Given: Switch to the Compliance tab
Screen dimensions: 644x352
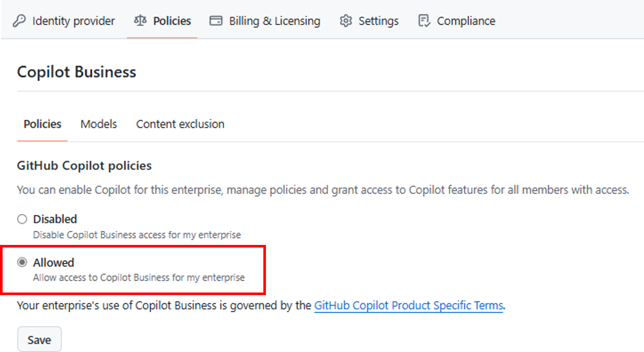Looking at the screenshot, I should click(457, 21).
